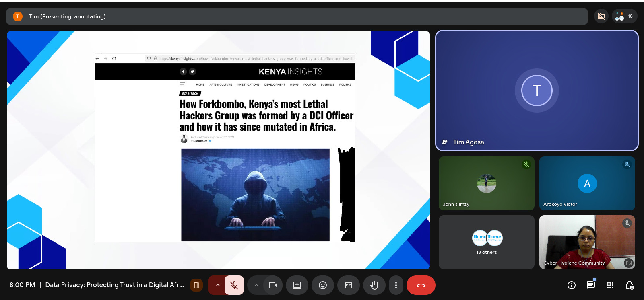644x300 pixels.
Task: Open the chat panel
Action: click(590, 285)
